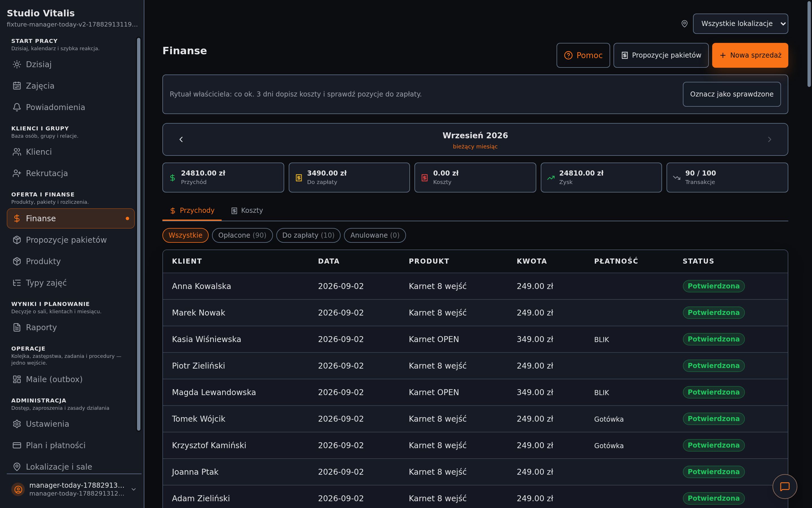Click the Typy zajęć list icon
This screenshot has width=812, height=508.
(17, 283)
